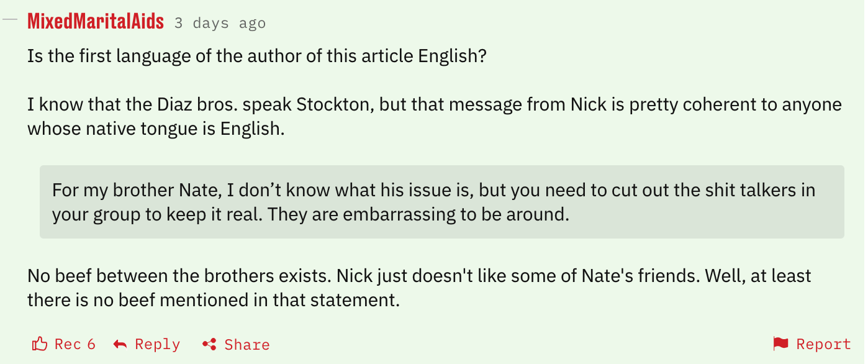Open the MixedMaritalAids user profile
Image resolution: width=868 pixels, height=364 pixels.
pyautogui.click(x=96, y=22)
